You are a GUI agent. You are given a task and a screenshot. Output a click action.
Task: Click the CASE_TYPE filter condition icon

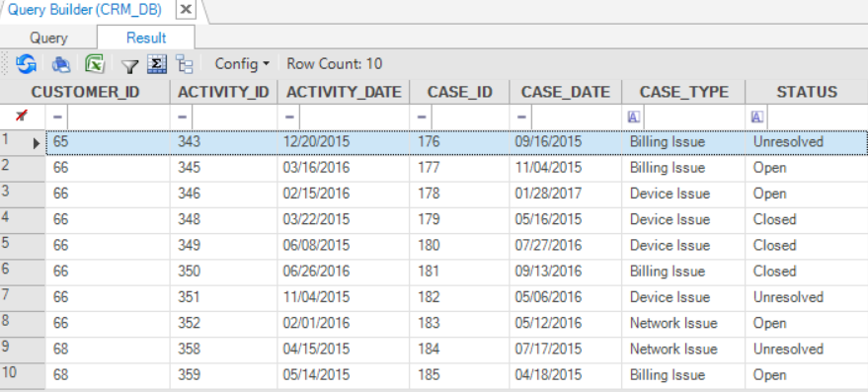click(634, 117)
